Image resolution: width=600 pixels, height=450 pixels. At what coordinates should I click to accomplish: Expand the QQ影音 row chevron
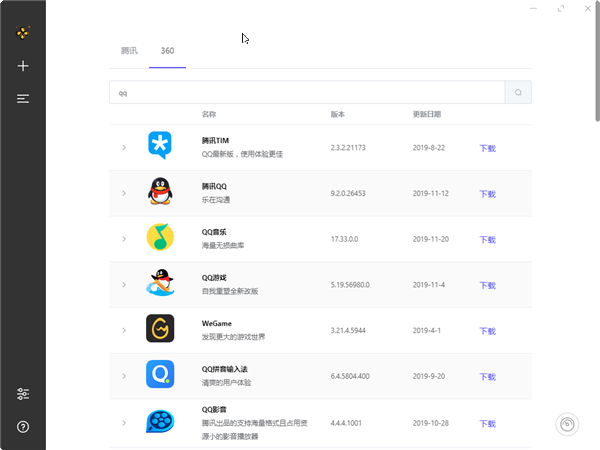coord(124,423)
